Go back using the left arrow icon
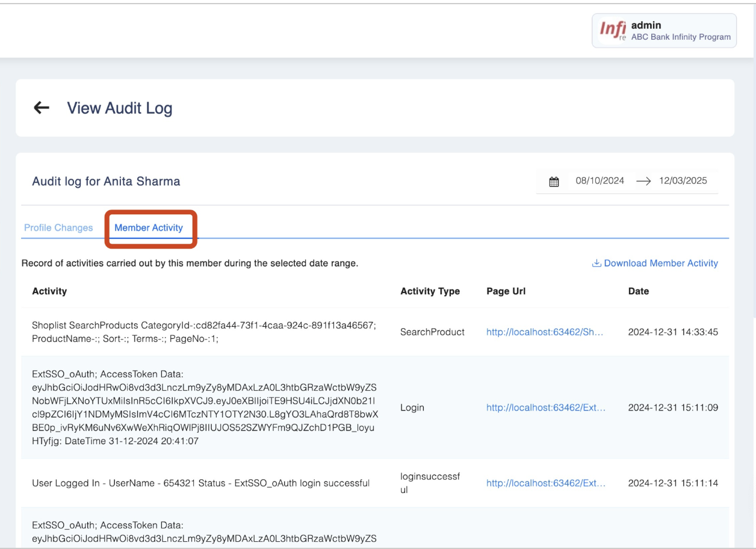Screen dimensions: 756x549 click(x=41, y=108)
